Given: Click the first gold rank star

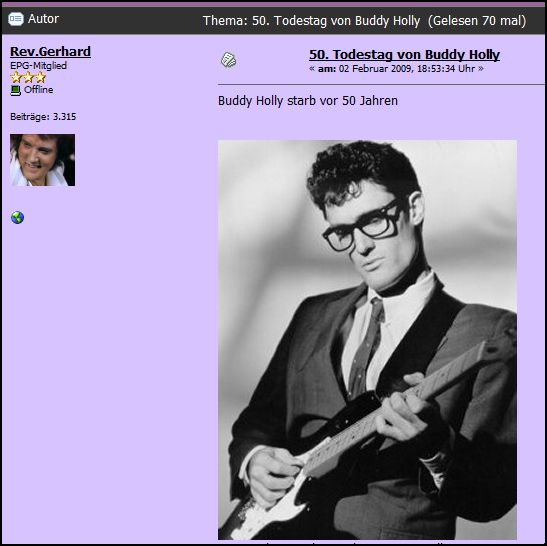Looking at the screenshot, I should (x=16, y=77).
